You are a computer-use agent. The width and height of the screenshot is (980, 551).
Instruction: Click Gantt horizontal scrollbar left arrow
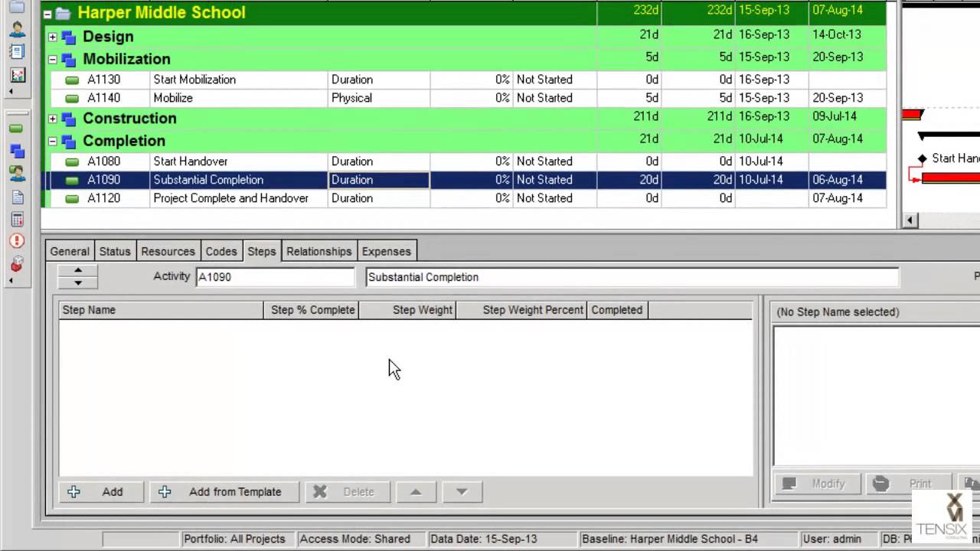click(x=910, y=220)
